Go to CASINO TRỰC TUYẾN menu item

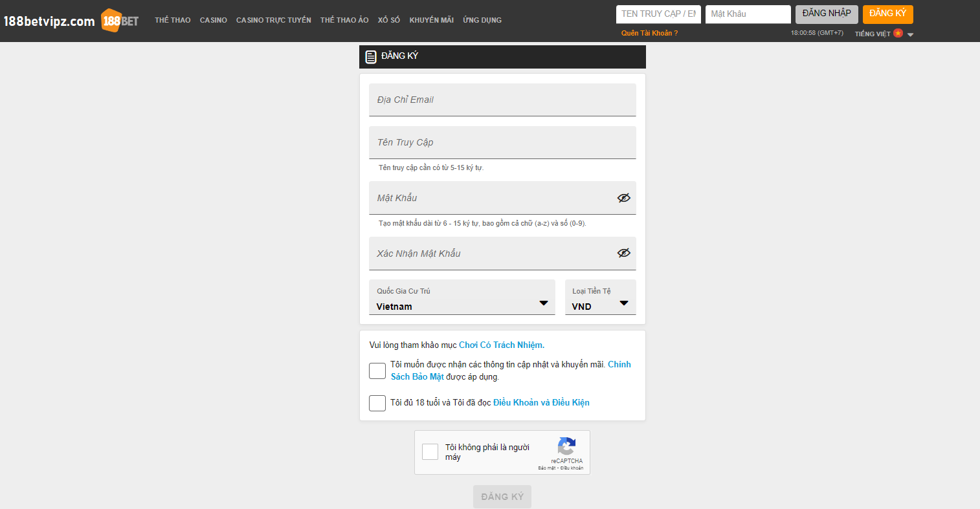274,20
